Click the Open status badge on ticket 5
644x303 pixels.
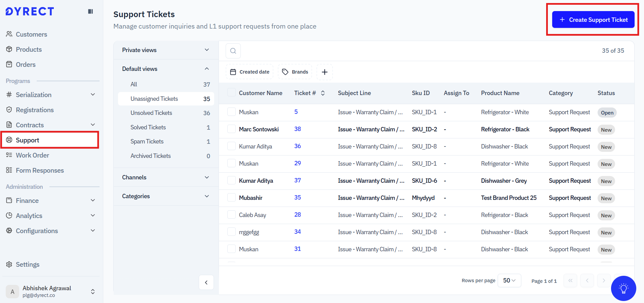click(x=607, y=113)
